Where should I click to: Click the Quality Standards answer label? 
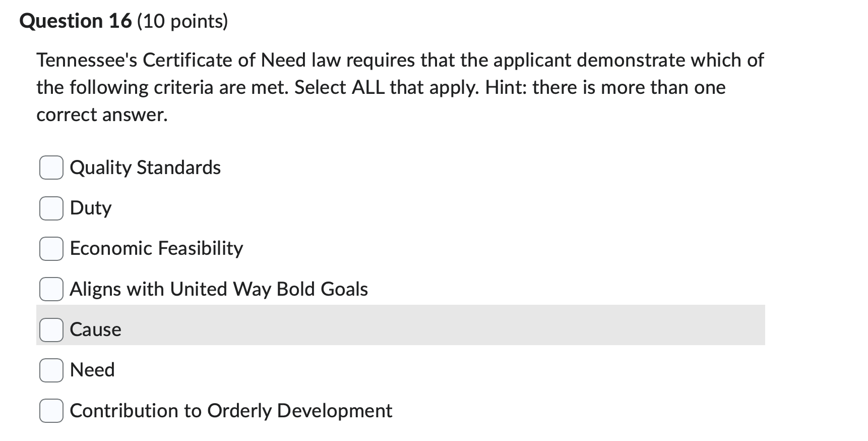(145, 168)
